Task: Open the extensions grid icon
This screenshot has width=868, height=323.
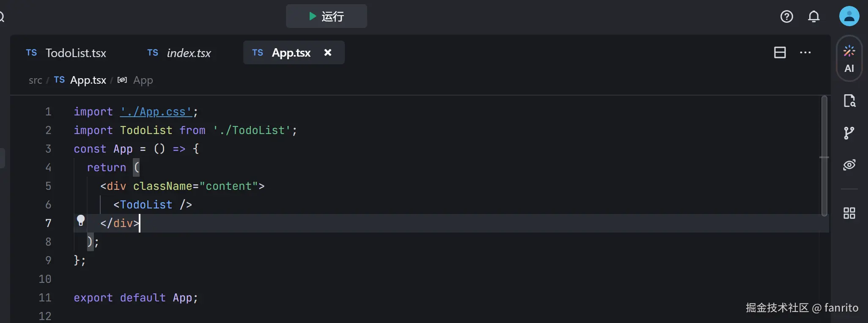Action: pyautogui.click(x=849, y=213)
